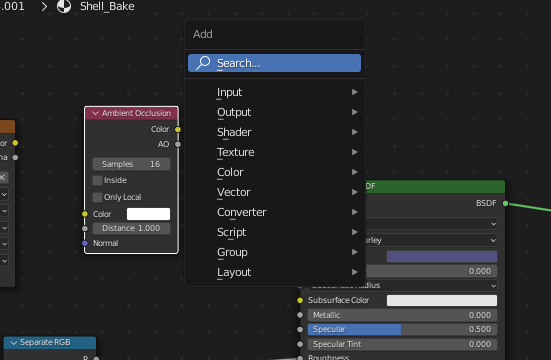551x360 pixels.
Task: Click the Add menu title
Action: (203, 34)
